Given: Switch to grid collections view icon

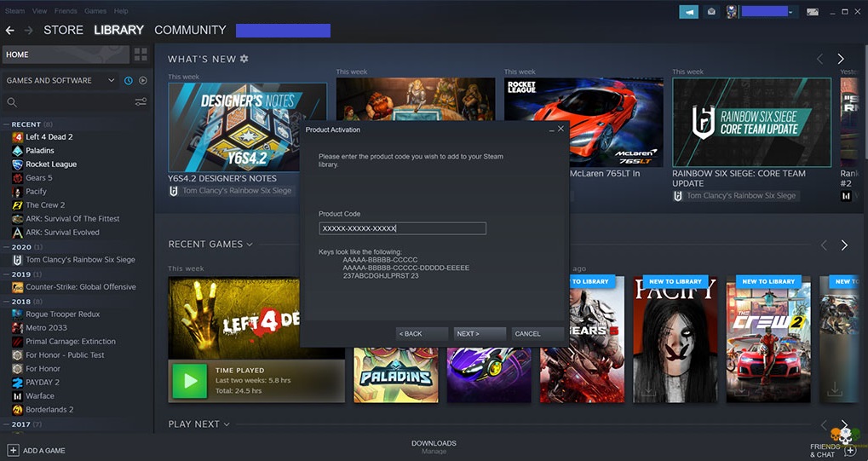Looking at the screenshot, I should (x=141, y=55).
